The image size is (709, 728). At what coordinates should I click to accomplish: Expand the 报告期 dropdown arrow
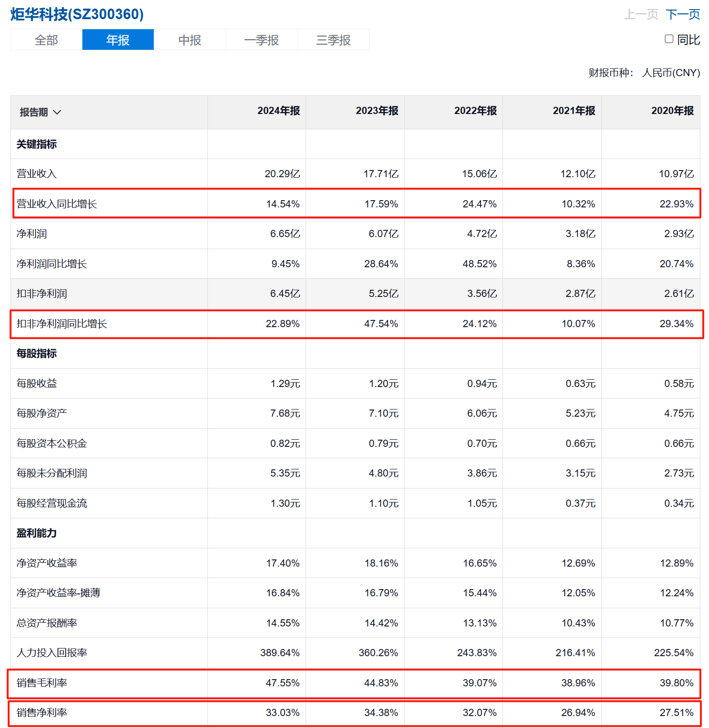(x=57, y=112)
